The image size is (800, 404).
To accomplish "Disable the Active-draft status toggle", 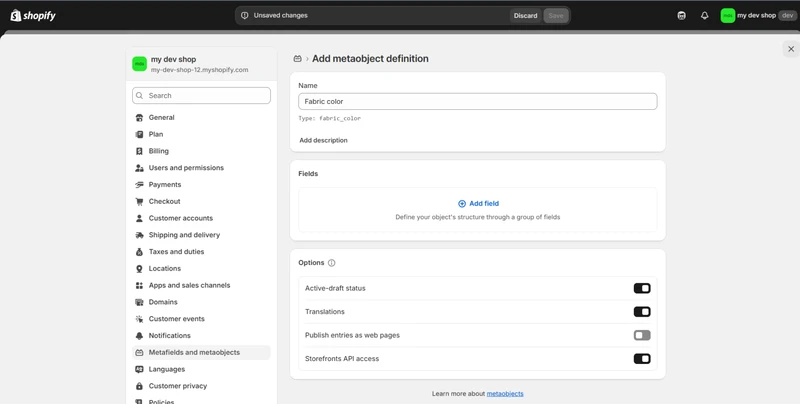I will [642, 288].
